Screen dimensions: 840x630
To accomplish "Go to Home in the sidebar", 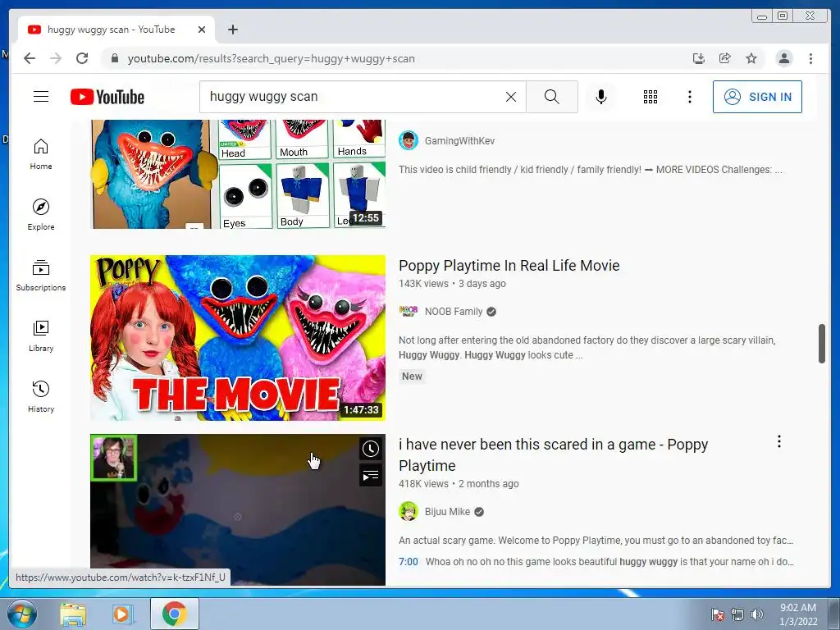I will [x=41, y=154].
